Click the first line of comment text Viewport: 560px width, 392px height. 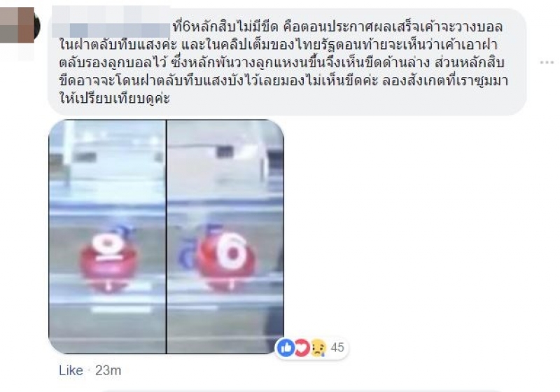(x=337, y=27)
